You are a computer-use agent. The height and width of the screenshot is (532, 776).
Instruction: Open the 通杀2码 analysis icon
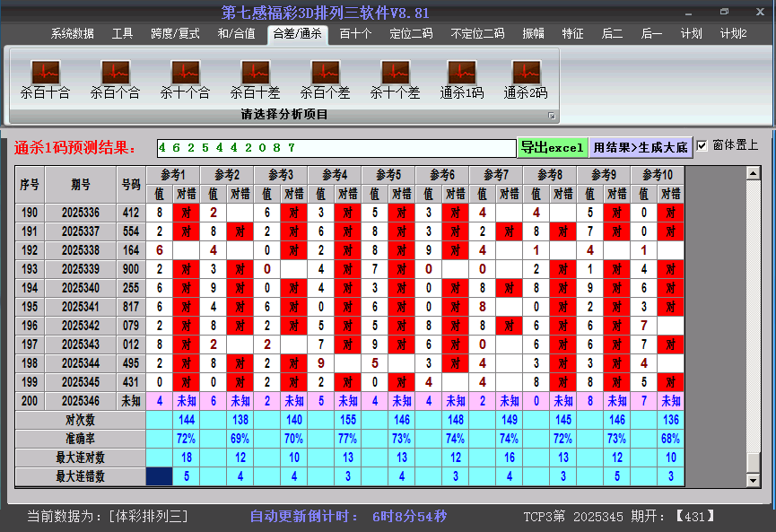[x=526, y=73]
